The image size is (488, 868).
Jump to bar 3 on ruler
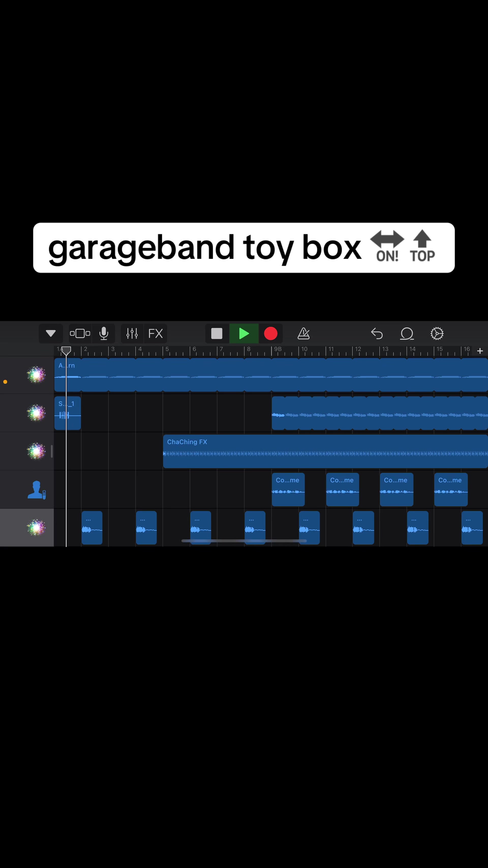pos(113,349)
